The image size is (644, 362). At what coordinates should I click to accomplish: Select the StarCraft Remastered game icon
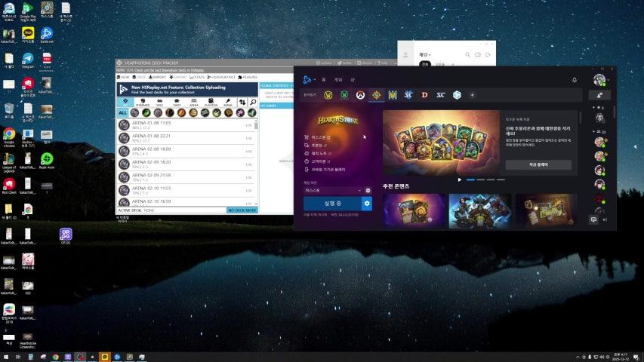click(x=440, y=95)
